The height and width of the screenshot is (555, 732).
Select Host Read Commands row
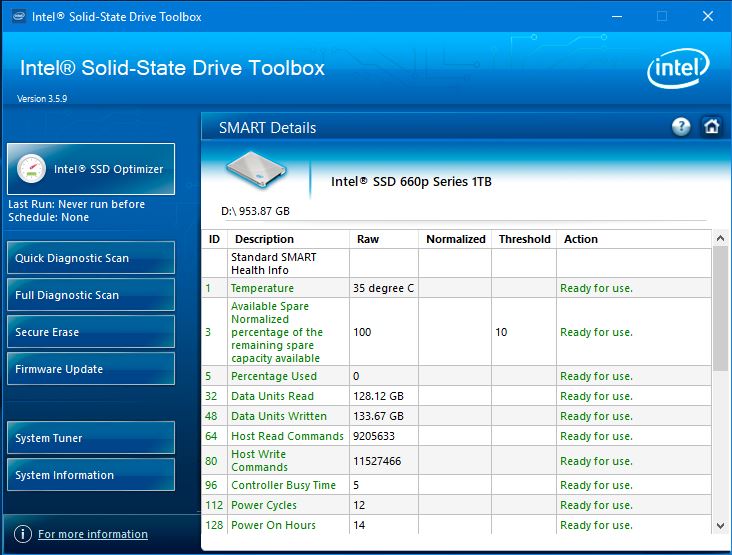(x=457, y=436)
